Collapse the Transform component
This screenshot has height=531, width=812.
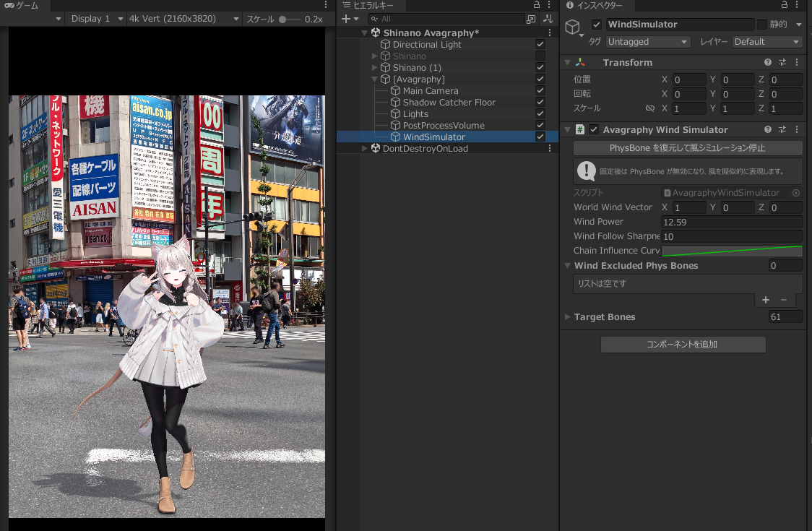(568, 62)
